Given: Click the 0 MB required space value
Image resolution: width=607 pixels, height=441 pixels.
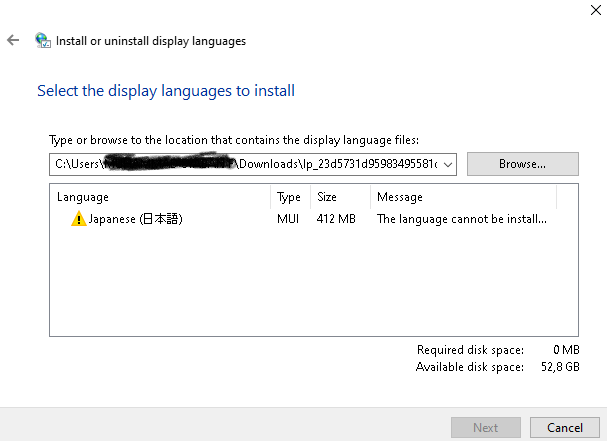Looking at the screenshot, I should (566, 350).
